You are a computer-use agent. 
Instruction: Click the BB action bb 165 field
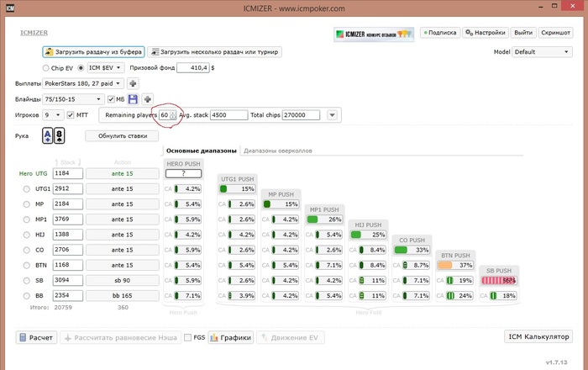click(123, 296)
